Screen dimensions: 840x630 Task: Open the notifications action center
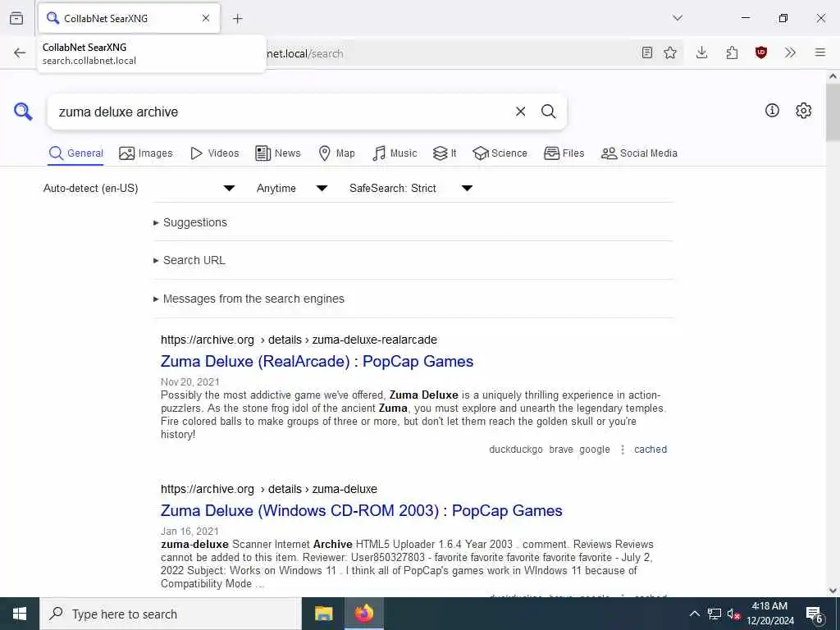point(815,614)
